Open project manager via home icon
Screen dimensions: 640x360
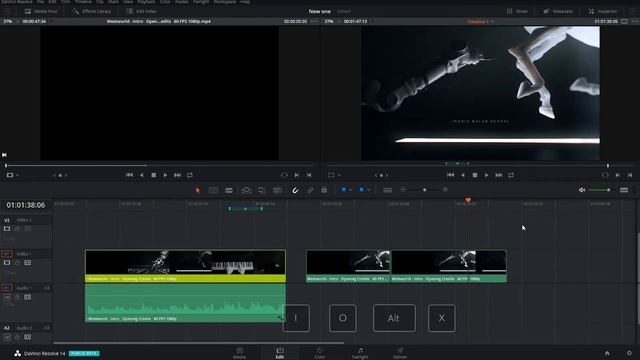click(x=607, y=353)
